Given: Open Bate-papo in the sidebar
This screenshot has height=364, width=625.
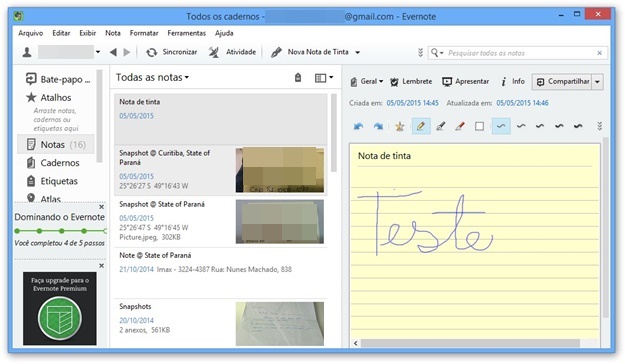Looking at the screenshot, I should (58, 79).
